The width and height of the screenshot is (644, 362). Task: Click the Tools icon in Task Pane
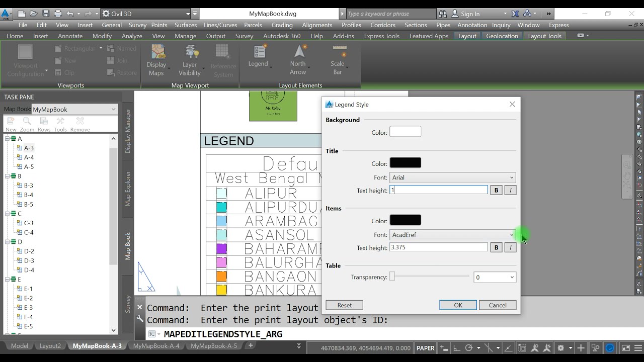pyautogui.click(x=60, y=124)
